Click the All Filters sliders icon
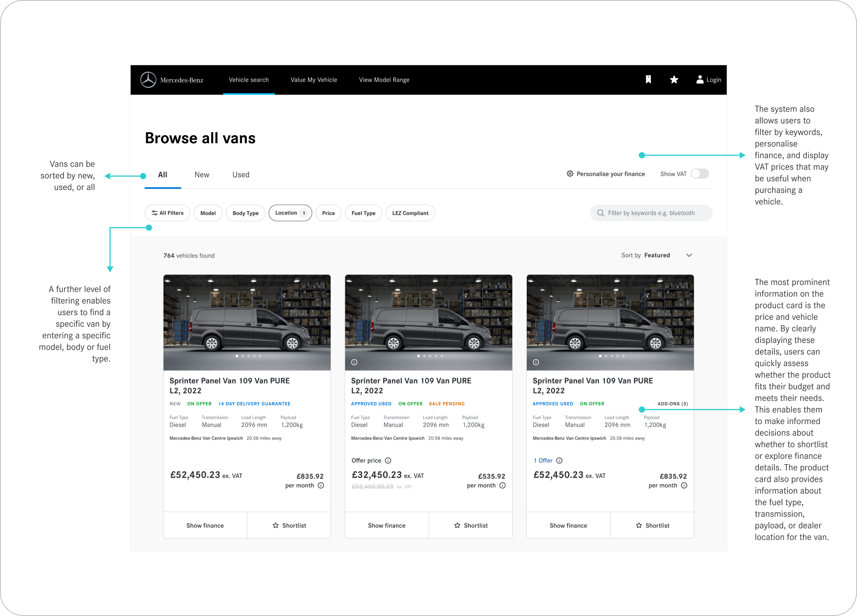This screenshot has height=616, width=857. [x=154, y=213]
